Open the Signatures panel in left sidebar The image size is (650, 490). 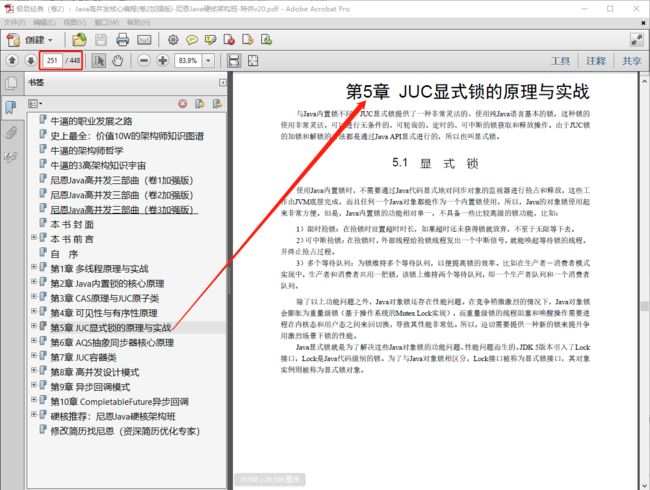[x=11, y=155]
